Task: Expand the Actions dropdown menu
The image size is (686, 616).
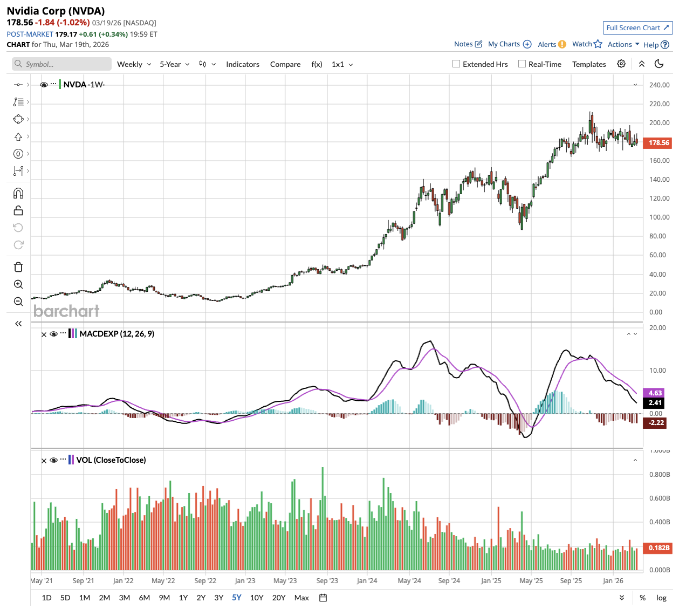Action: (623, 44)
